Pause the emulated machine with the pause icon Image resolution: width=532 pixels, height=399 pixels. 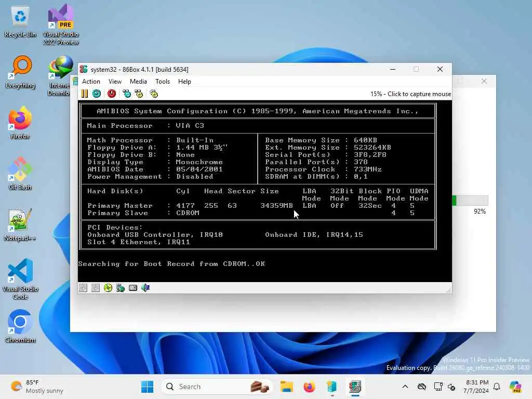click(x=85, y=94)
